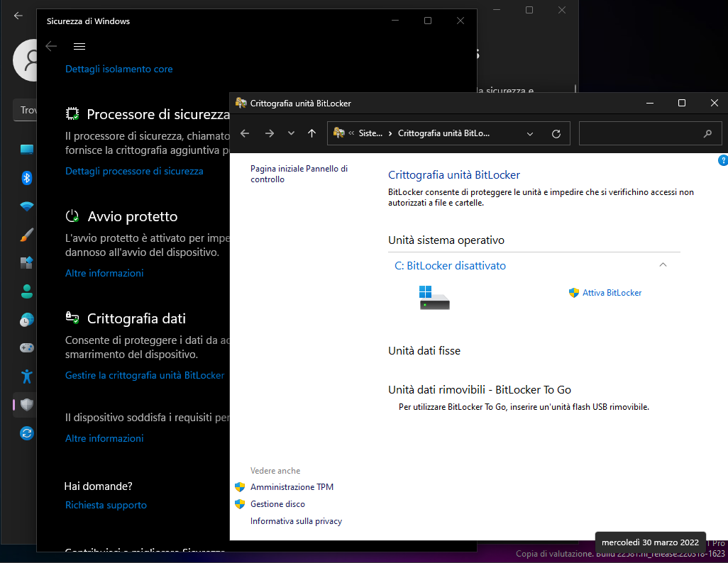728x563 pixels.
Task: Open Amministrazione TPM
Action: click(x=292, y=487)
